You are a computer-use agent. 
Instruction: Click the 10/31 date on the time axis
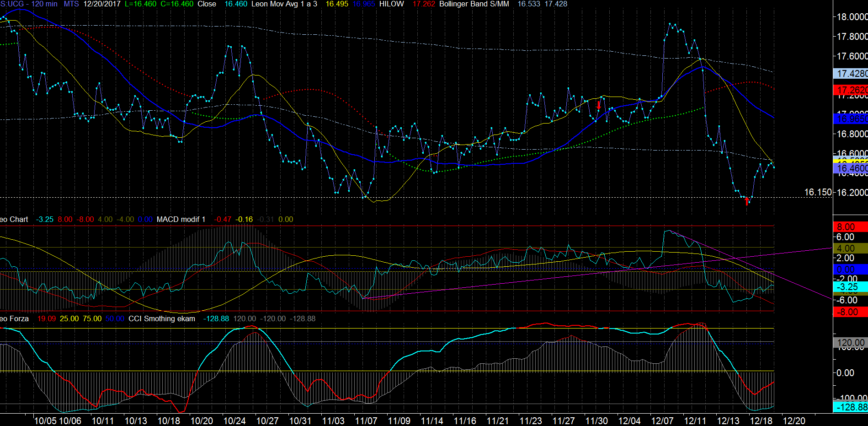click(300, 421)
